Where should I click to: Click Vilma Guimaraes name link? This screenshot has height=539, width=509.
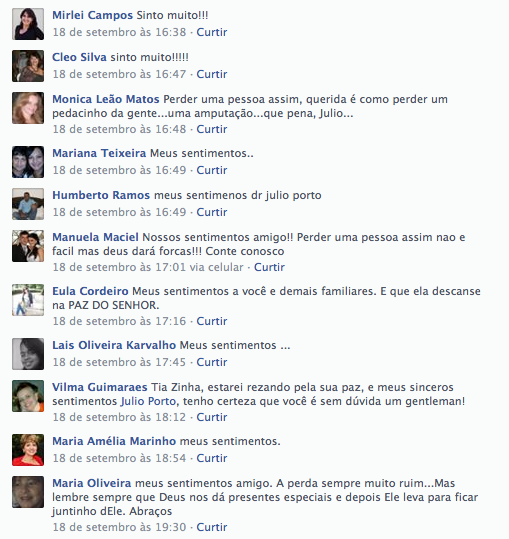pos(100,387)
